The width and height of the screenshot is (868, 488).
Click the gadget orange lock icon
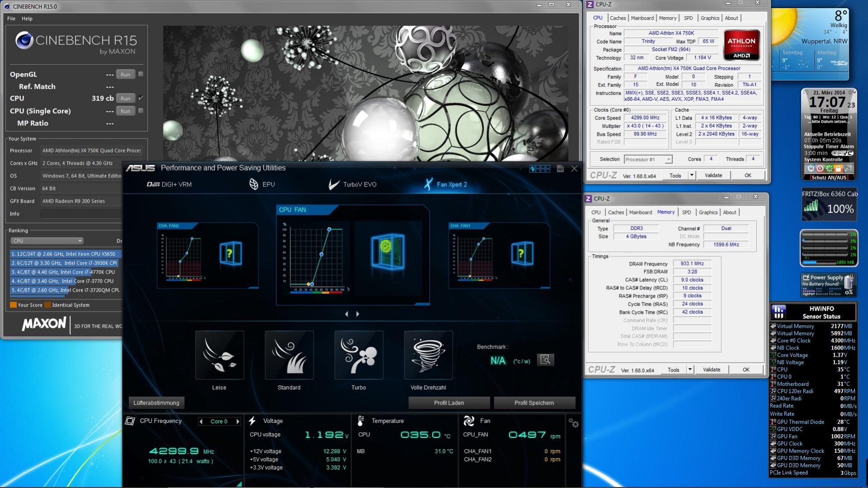pyautogui.click(x=838, y=169)
